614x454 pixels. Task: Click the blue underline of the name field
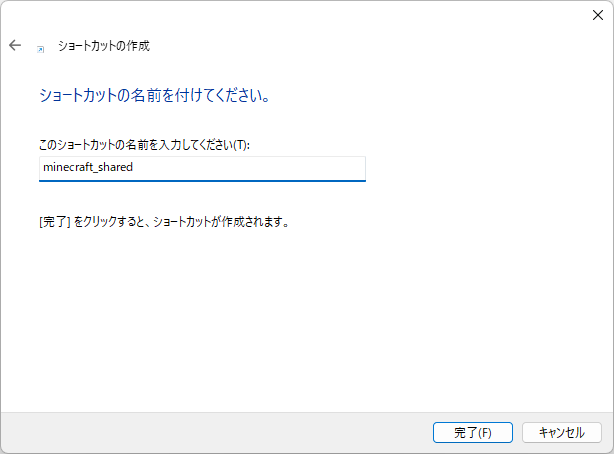pyautogui.click(x=201, y=181)
